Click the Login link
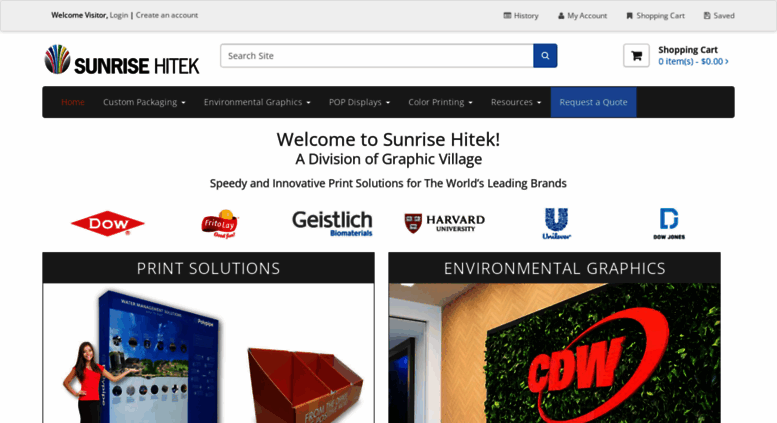Screen dimensions: 777x423 pyautogui.click(x=118, y=15)
